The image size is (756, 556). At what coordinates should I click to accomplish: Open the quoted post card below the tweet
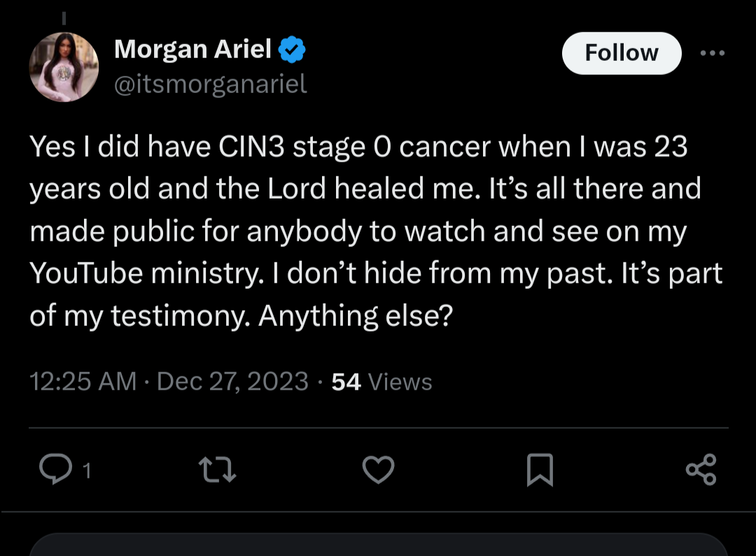pos(378,544)
